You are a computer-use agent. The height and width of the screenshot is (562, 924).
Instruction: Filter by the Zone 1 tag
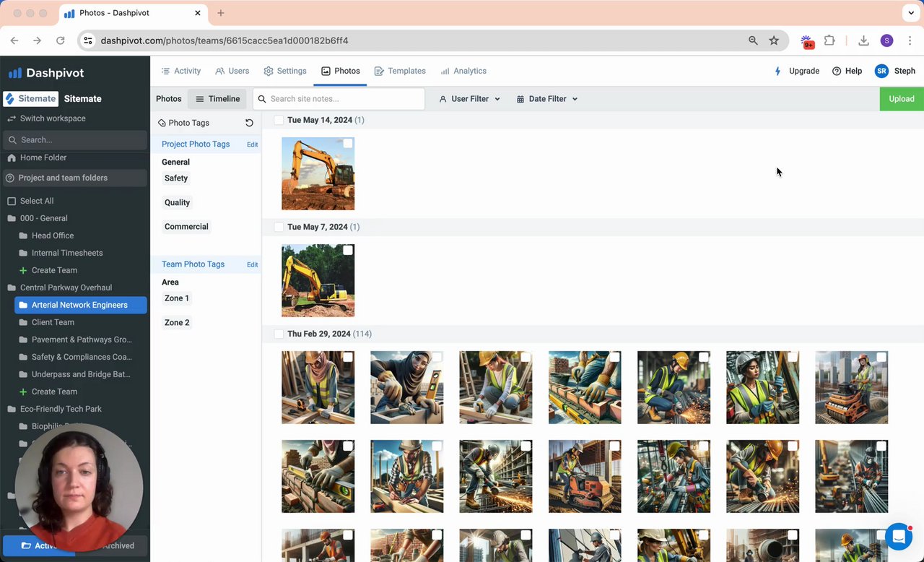pos(177,298)
